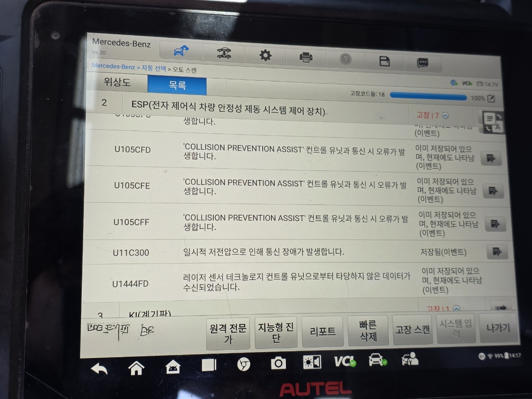Open settings gear in toolbar
Viewport: 532px width, 399px height.
pos(265,55)
